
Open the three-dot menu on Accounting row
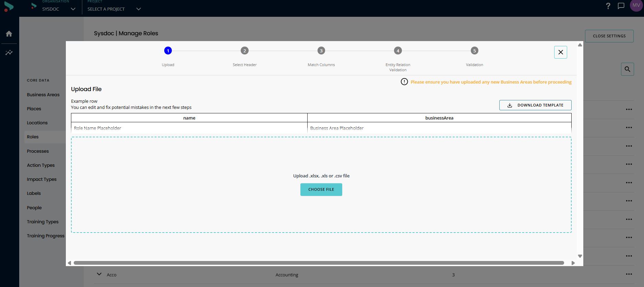(629, 274)
